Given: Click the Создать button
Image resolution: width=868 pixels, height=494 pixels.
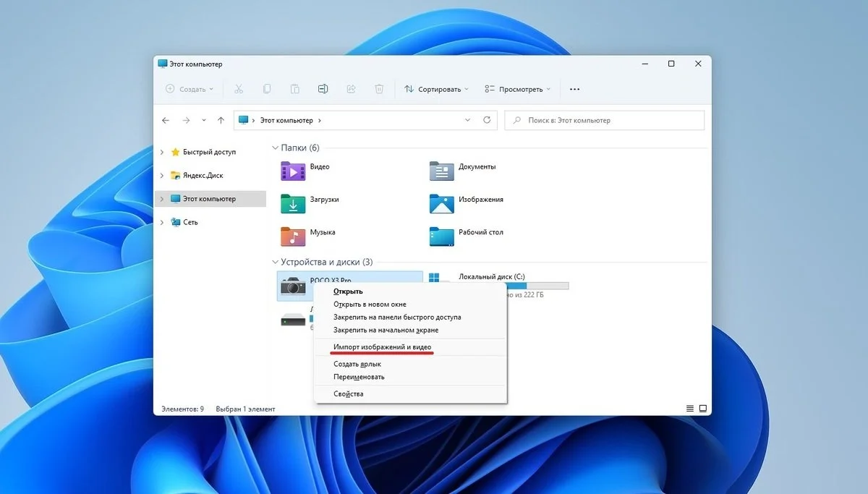Looking at the screenshot, I should coord(190,89).
